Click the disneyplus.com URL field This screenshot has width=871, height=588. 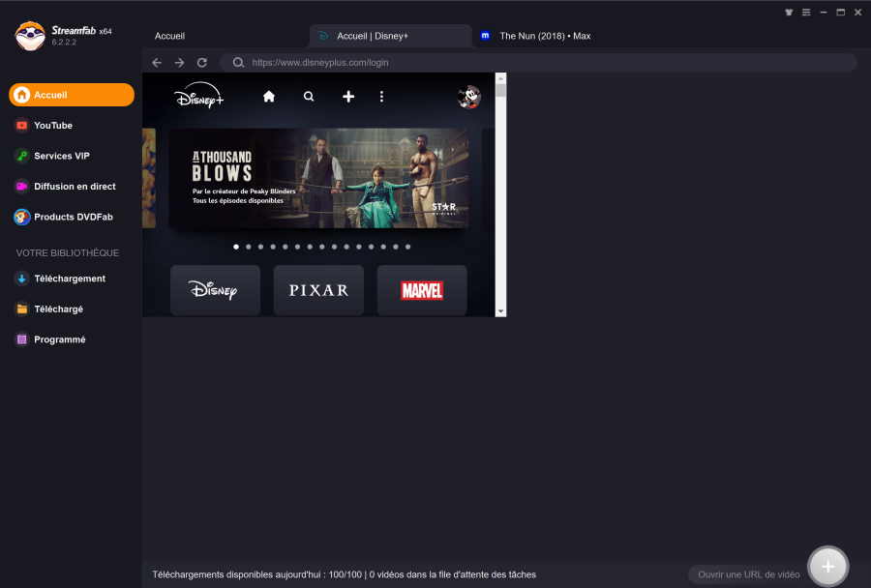pos(539,63)
